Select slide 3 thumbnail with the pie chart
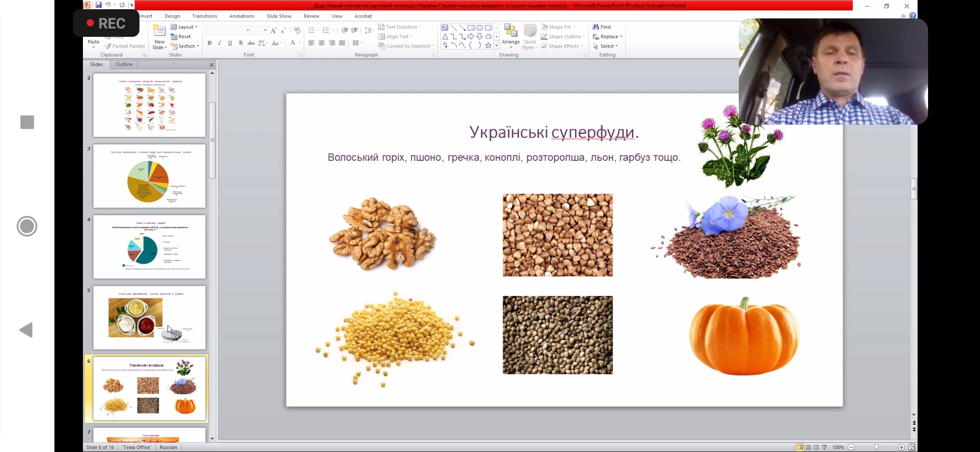The height and width of the screenshot is (452, 980). 150,176
